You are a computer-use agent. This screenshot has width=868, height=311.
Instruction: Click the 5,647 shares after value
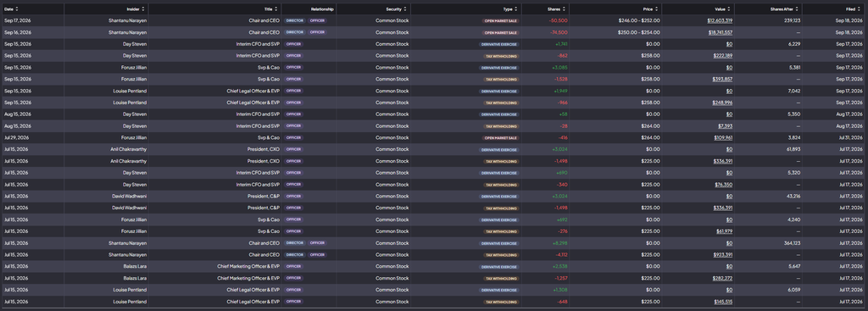tap(793, 266)
